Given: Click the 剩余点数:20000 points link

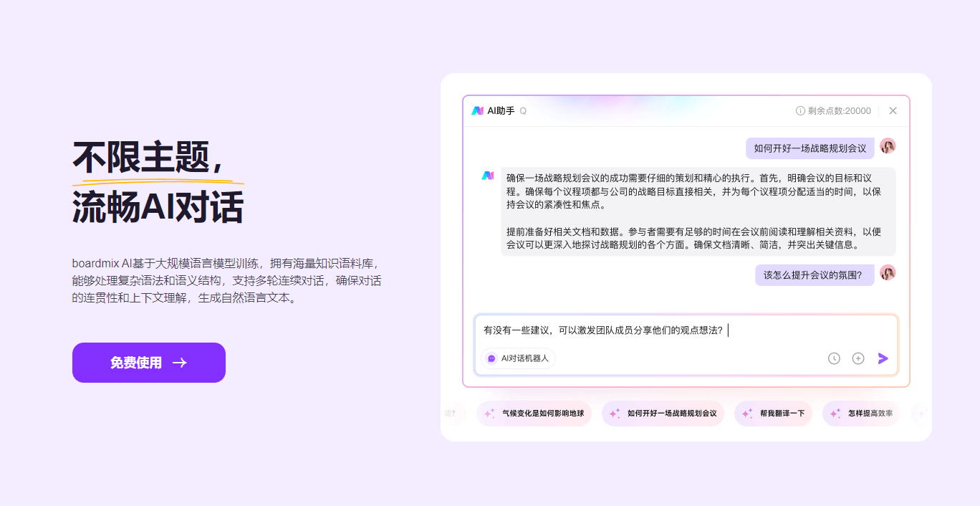Looking at the screenshot, I should pyautogui.click(x=841, y=110).
